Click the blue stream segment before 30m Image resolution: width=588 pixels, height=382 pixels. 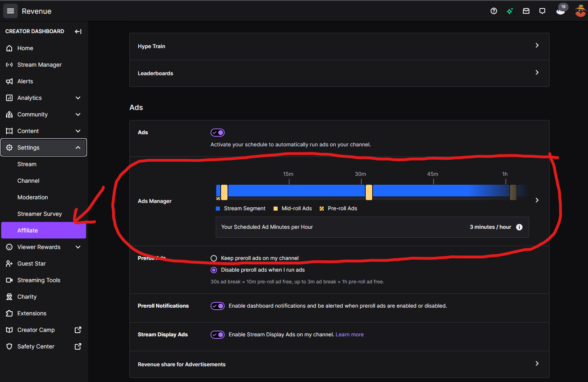297,191
